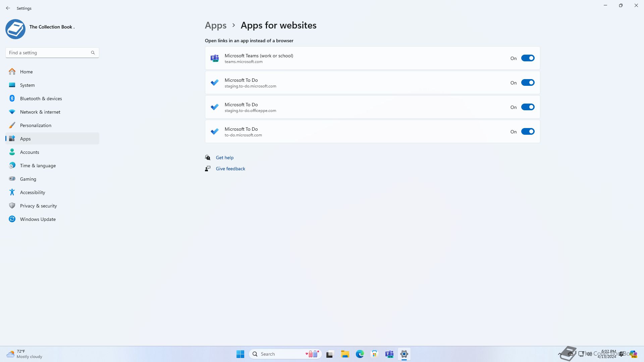
Task: Open the clock showing 5:02 PM
Action: point(607,354)
